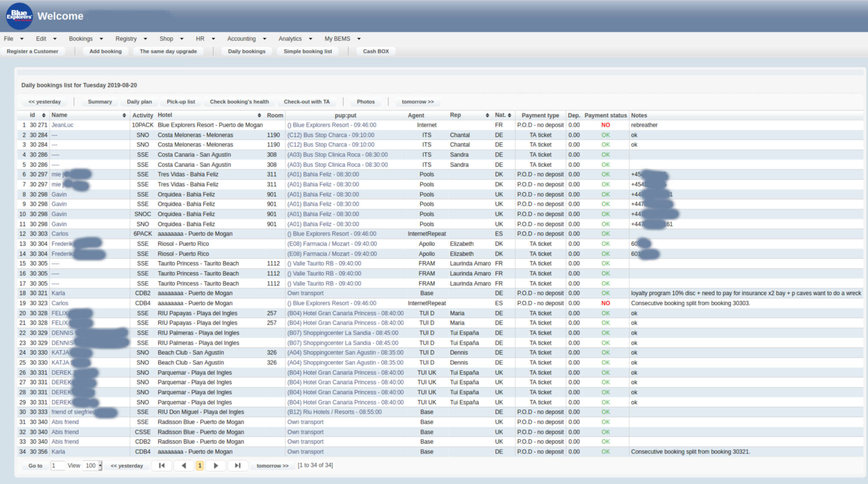The image size is (868, 484).
Task: Open the File menu
Action: pos(13,39)
